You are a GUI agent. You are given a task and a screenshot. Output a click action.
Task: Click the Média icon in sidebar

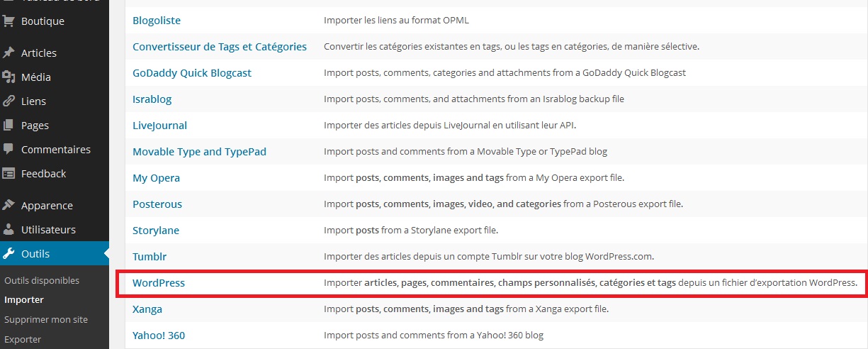[9, 77]
